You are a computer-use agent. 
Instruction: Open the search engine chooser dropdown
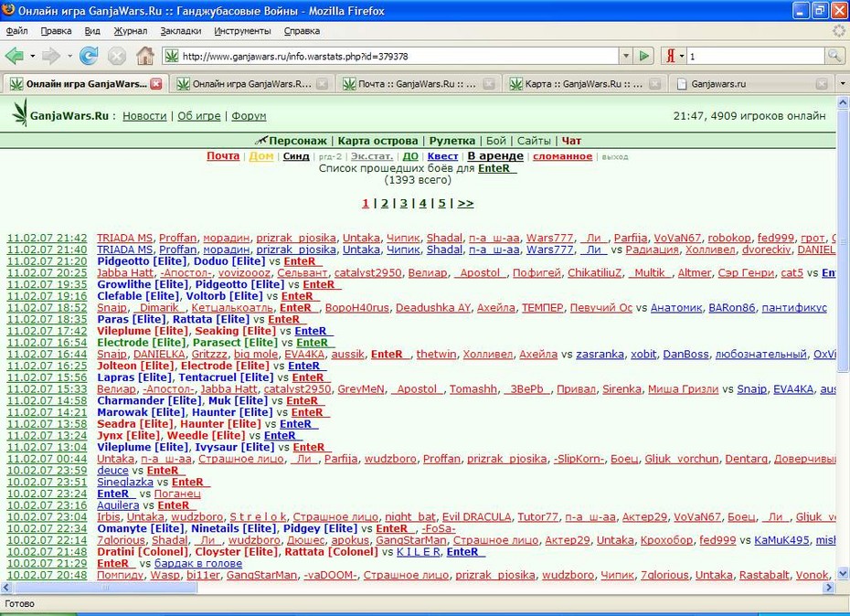point(682,56)
